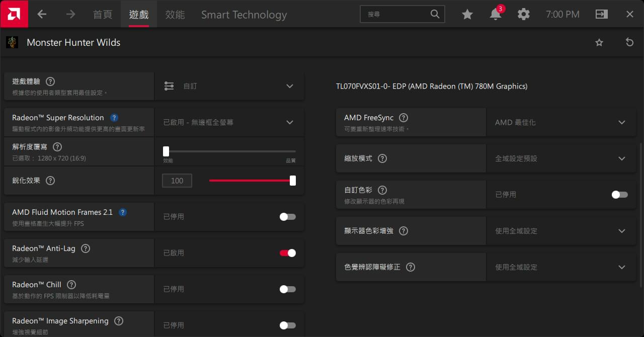Click the sidebar dock icon beside clock
Viewport: 644px width, 337px height.
[x=601, y=14]
